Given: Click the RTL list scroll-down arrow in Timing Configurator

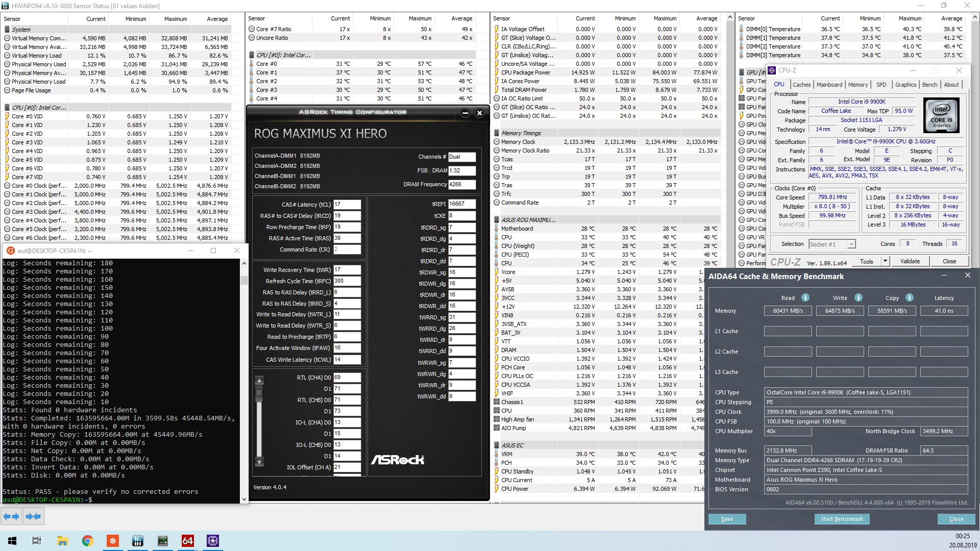Looking at the screenshot, I should click(x=259, y=462).
